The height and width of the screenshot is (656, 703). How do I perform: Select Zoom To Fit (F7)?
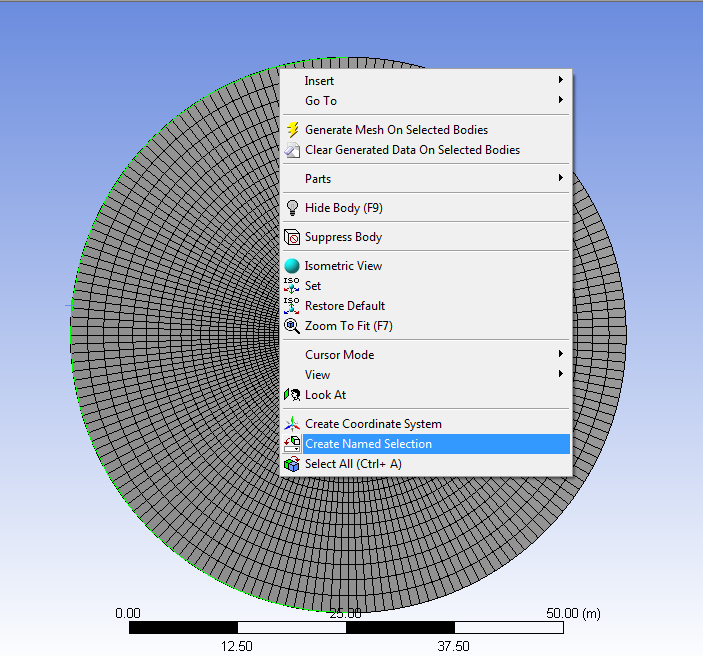(426, 326)
